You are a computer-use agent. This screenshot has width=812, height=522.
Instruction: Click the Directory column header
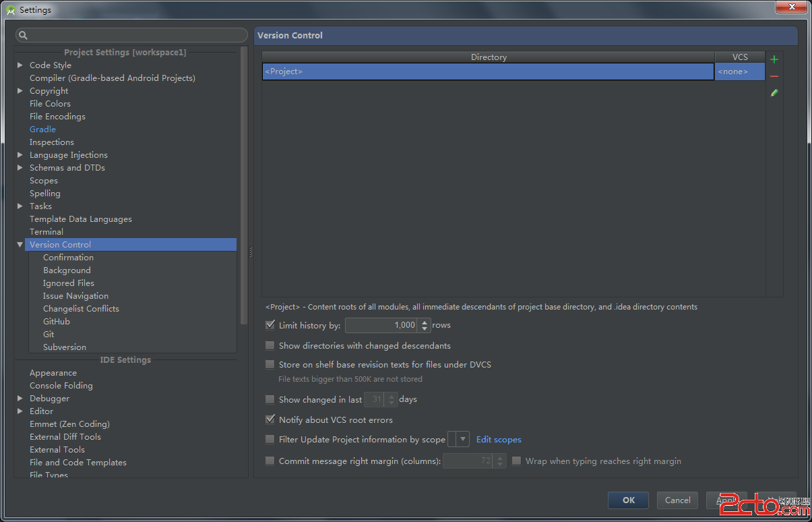pyautogui.click(x=489, y=57)
